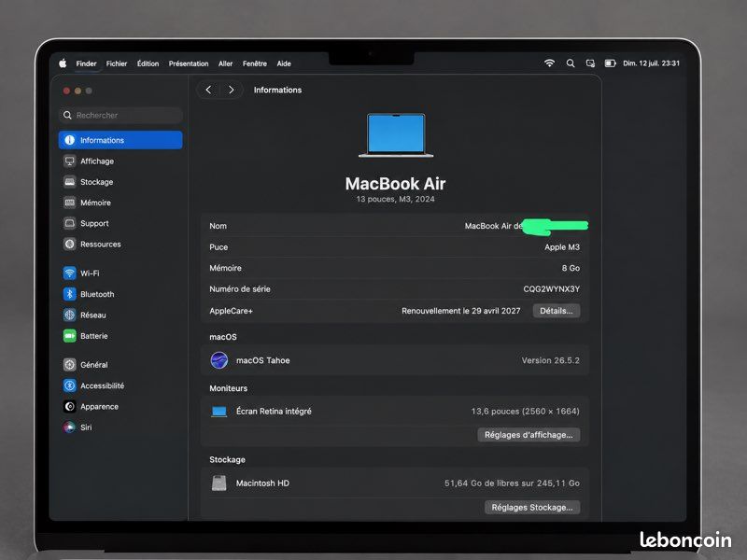This screenshot has height=560, width=747.
Task: Click the 13,6 pouces (2560 × 1664) text
Action: (x=525, y=411)
